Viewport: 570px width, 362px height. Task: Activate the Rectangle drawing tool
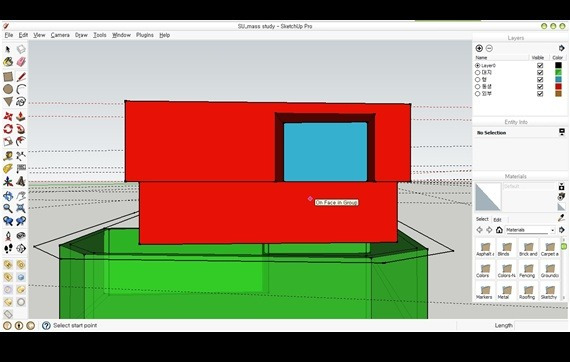[8, 77]
